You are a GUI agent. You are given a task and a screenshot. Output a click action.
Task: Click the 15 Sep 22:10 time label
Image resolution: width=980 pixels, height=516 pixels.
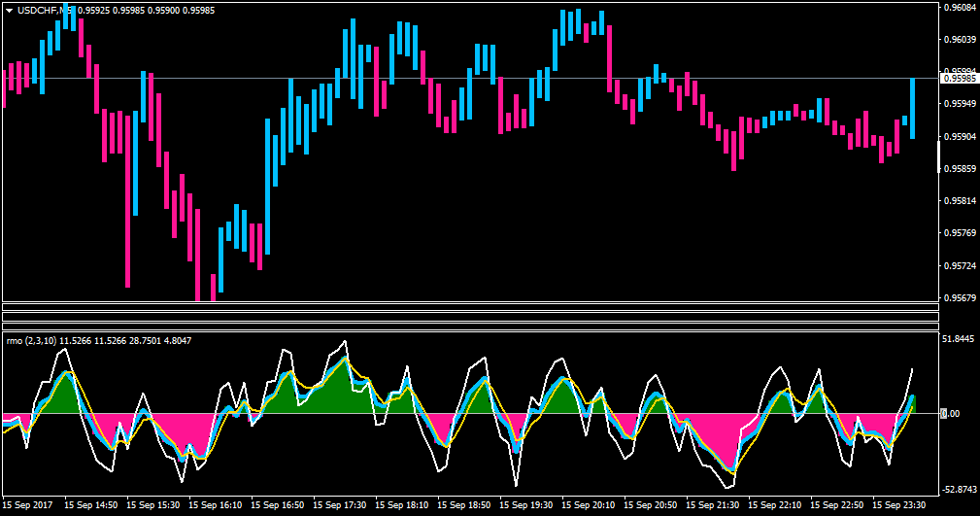click(774, 504)
